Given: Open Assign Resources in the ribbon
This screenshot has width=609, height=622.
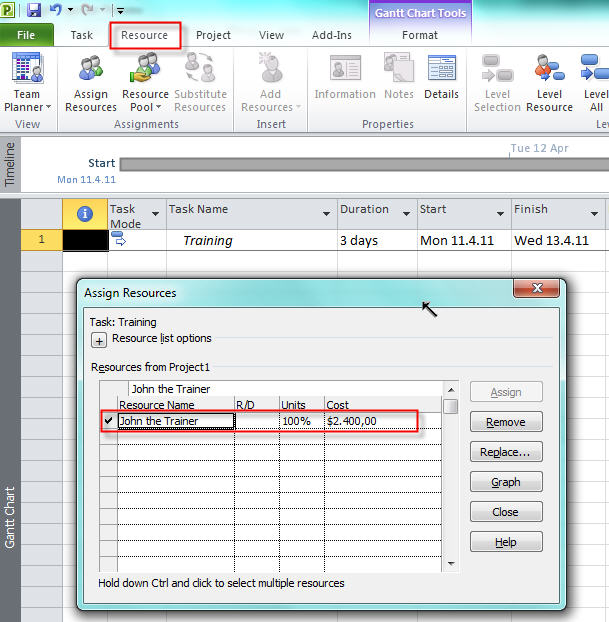Looking at the screenshot, I should tap(91, 82).
